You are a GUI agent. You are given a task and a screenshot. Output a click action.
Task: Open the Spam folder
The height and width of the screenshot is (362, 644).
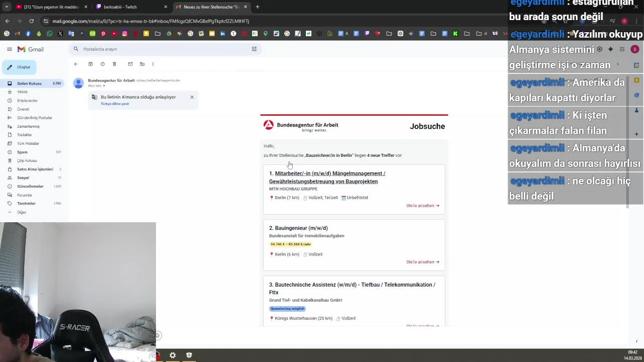coord(32,152)
